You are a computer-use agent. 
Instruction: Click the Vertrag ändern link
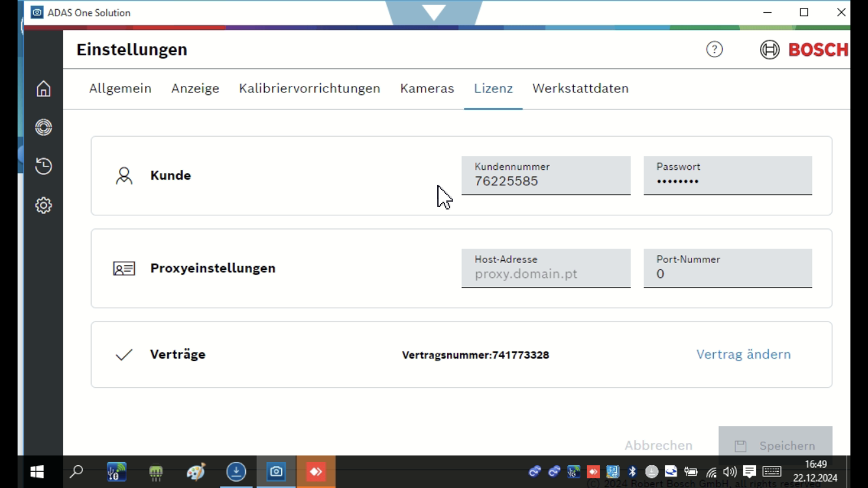coord(744,355)
